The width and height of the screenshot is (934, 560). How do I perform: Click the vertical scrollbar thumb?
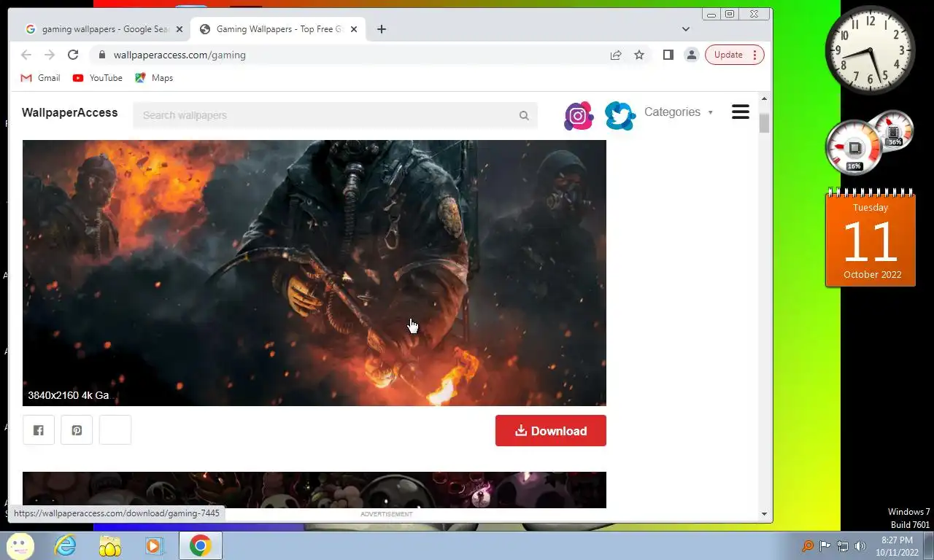(765, 123)
